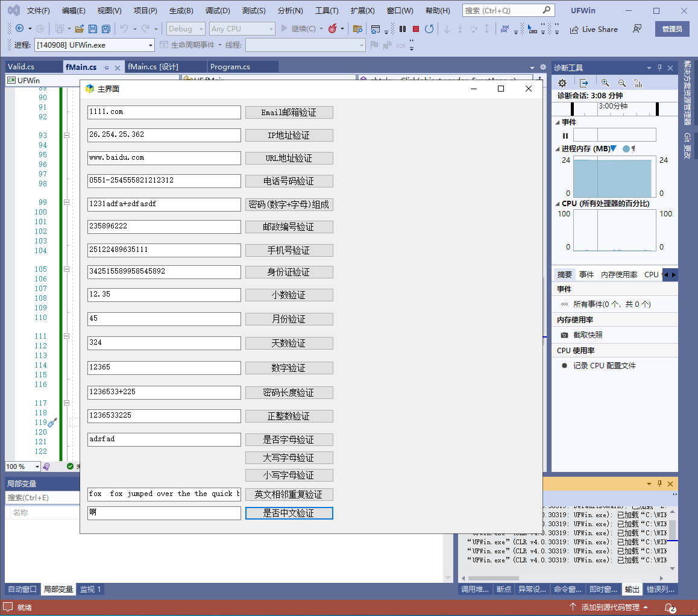Pause the 事件 track in diagnostics

pos(565,136)
